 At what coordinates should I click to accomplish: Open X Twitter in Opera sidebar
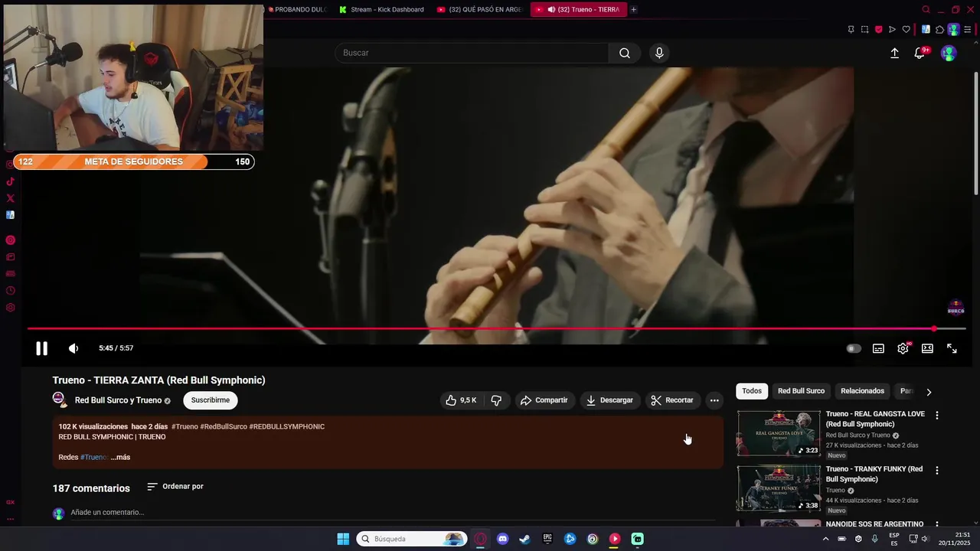pyautogui.click(x=11, y=198)
